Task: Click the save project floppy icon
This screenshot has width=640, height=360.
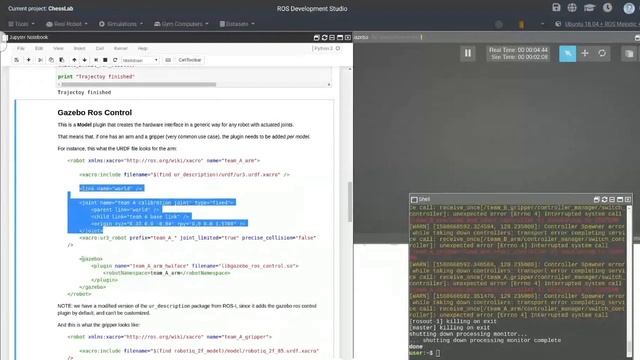Action: pyautogui.click(x=556, y=7)
